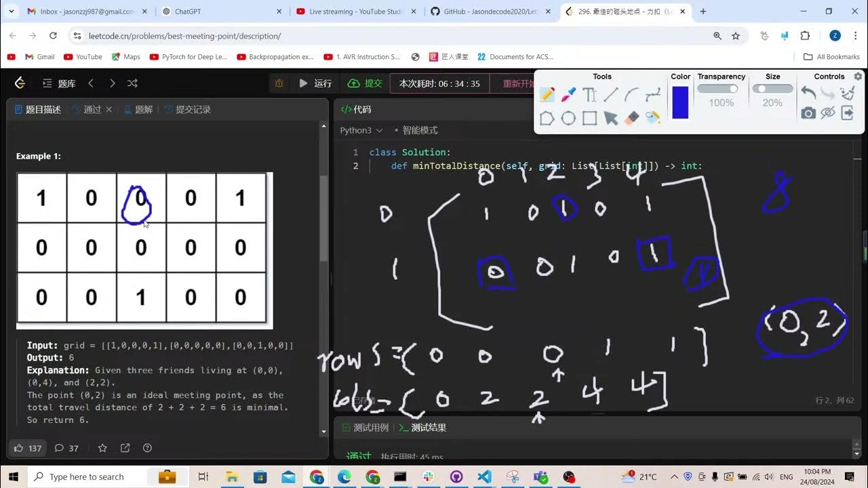Image resolution: width=868 pixels, height=488 pixels.
Task: Go to previous problem arrow
Action: click(91, 83)
